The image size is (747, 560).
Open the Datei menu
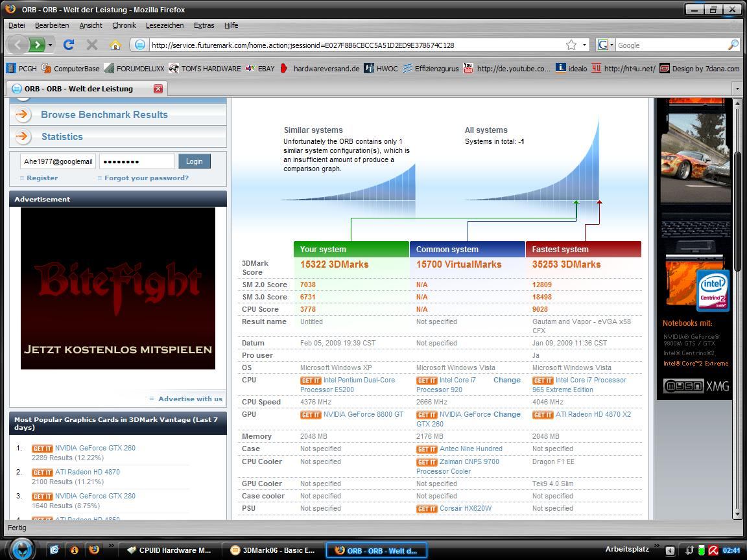coord(17,25)
